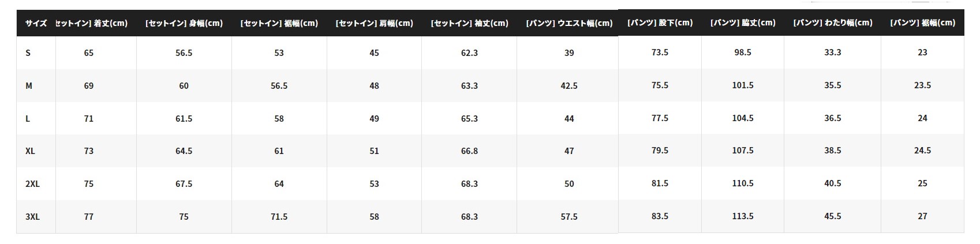This screenshot has width=980, height=244.
Task: Click the [パンツ] ウエスト幅(cm) header
Action: click(569, 24)
